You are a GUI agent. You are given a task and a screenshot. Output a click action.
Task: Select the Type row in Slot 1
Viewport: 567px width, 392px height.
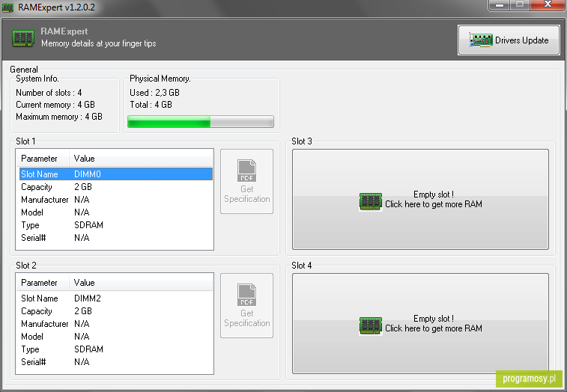click(x=115, y=225)
